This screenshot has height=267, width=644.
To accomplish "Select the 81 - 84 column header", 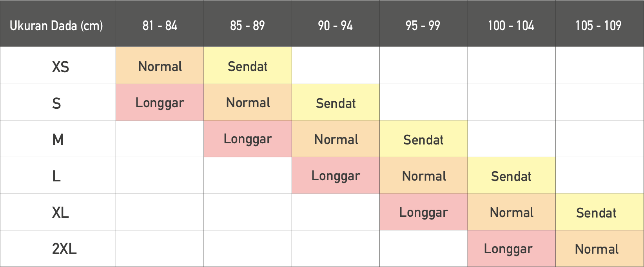I will tap(160, 24).
